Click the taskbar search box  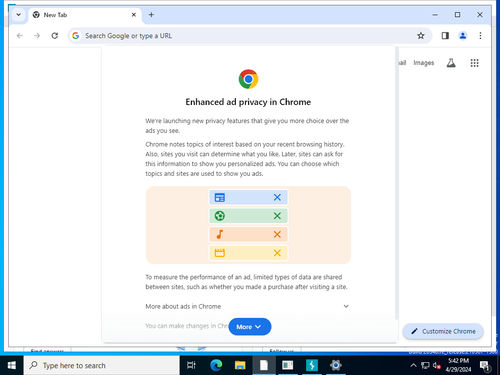tap(102, 365)
